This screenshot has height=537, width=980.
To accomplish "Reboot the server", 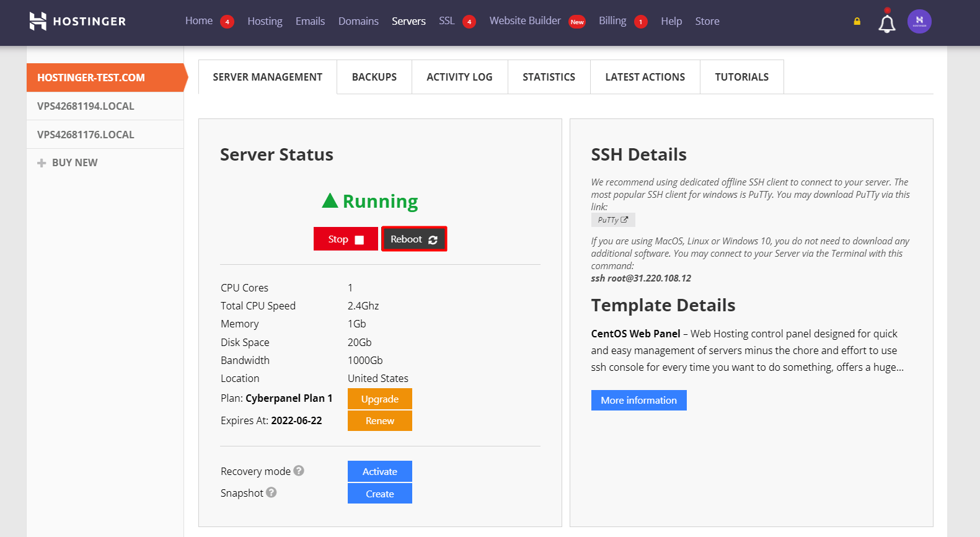I will [414, 239].
